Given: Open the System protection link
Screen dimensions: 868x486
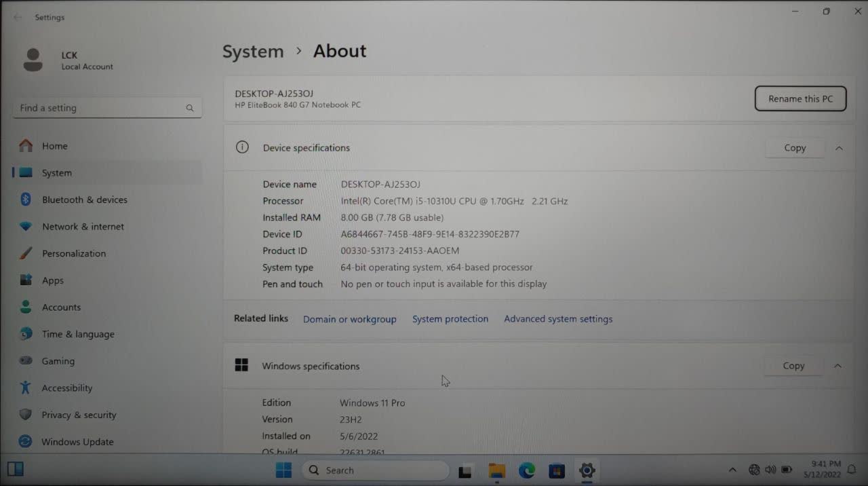Looking at the screenshot, I should [450, 319].
